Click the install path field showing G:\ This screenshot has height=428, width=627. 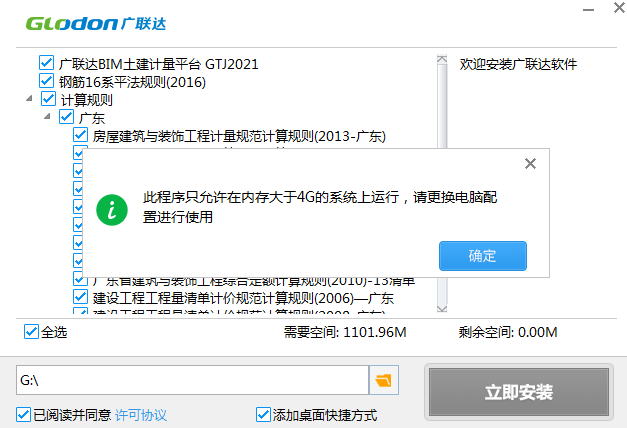(192, 380)
